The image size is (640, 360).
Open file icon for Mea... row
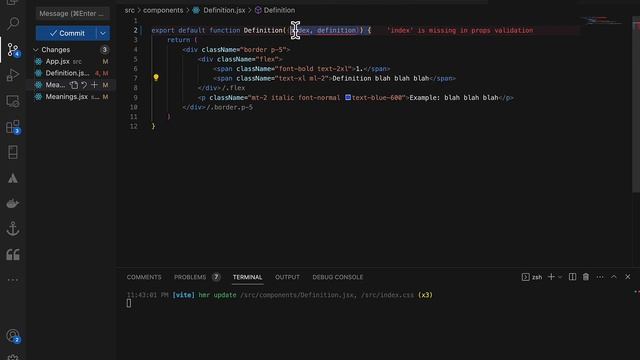click(x=74, y=85)
